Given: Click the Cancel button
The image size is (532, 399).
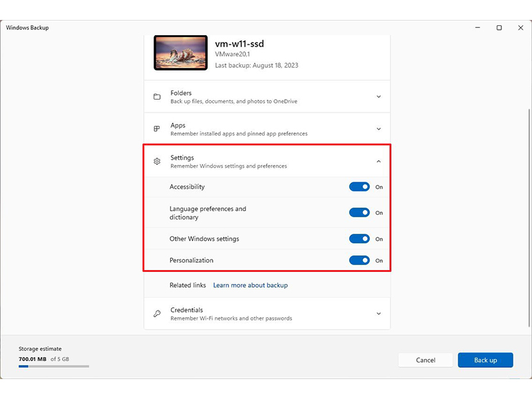Looking at the screenshot, I should 426,360.
